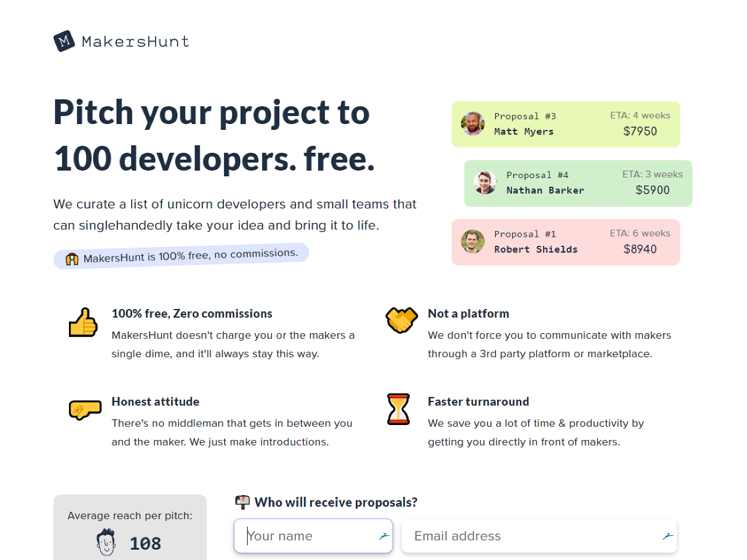Open Robert Shields avatar in Proposal #1
This screenshot has height=560, width=747.
472,242
